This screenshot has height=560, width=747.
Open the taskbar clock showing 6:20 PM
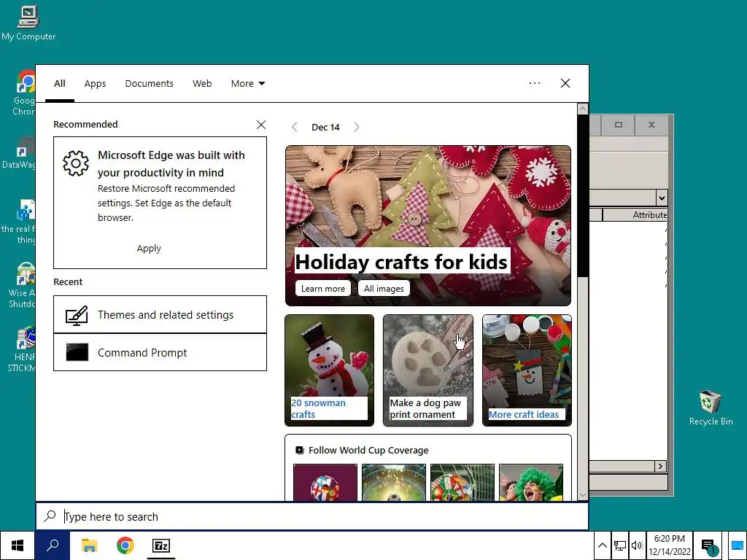(670, 545)
